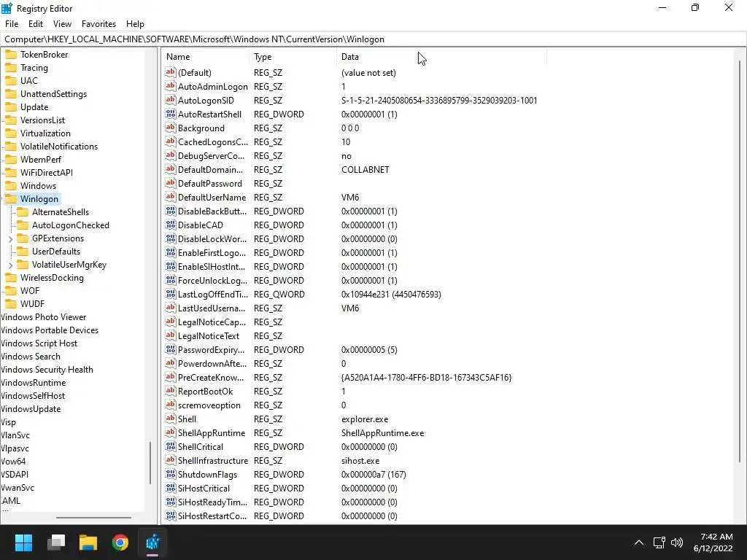Select the Windows Photo Viewer key
This screenshot has width=747, height=560.
43,317
